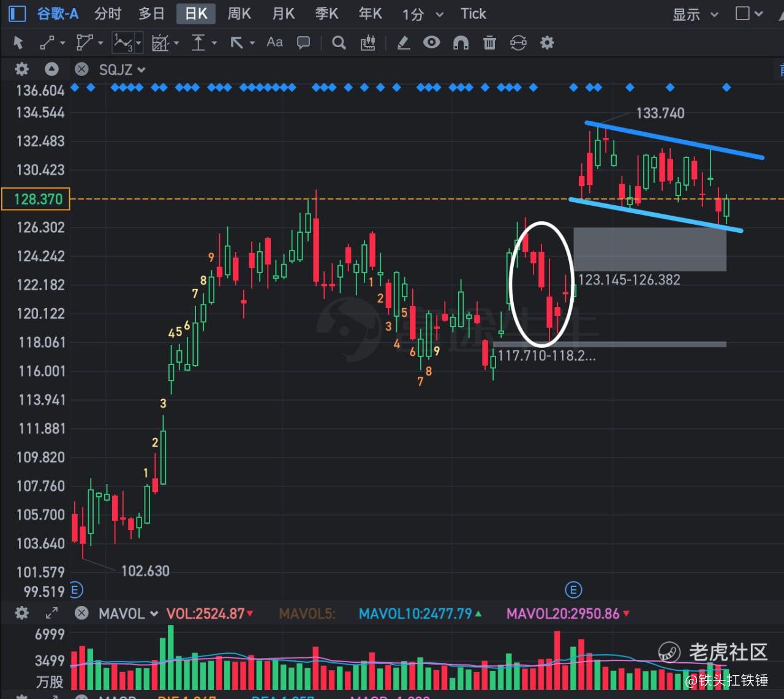Click the 136.604 axis price label
Screen dimensions: 784x699
[x=40, y=91]
